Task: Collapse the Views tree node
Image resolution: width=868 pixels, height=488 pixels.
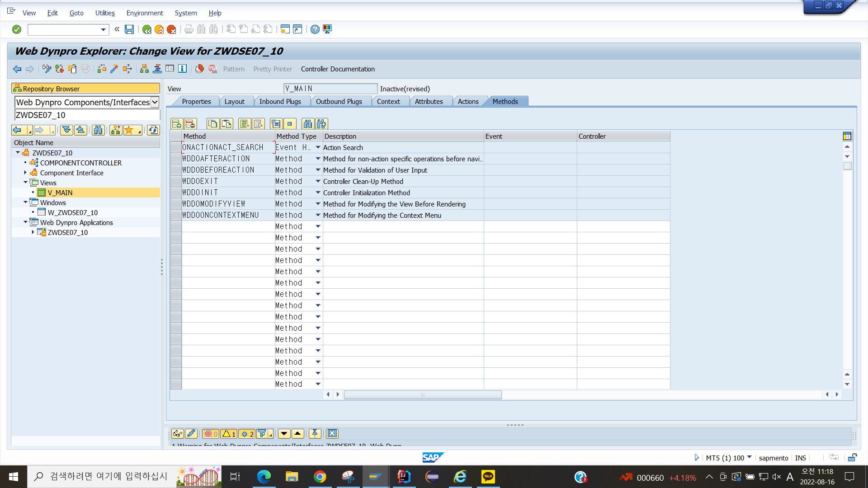Action: [x=25, y=182]
